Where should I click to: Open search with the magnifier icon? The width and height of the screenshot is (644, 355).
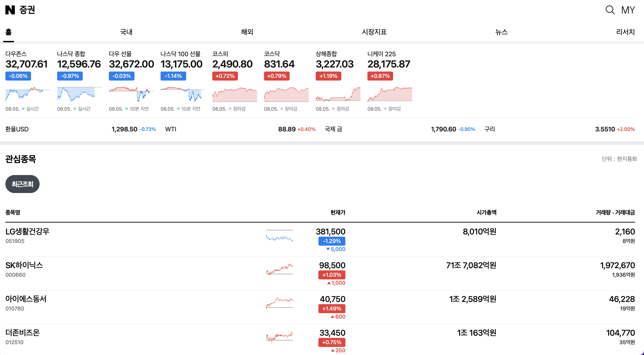click(610, 10)
